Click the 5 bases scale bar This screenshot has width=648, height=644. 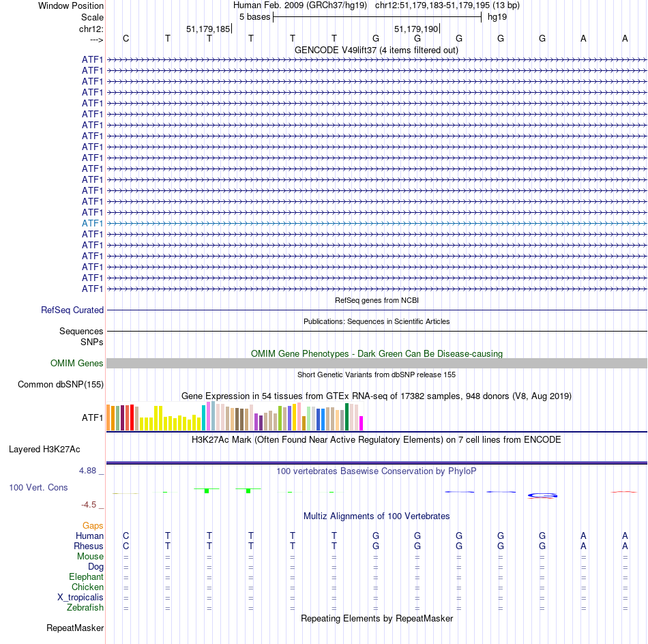pos(377,17)
